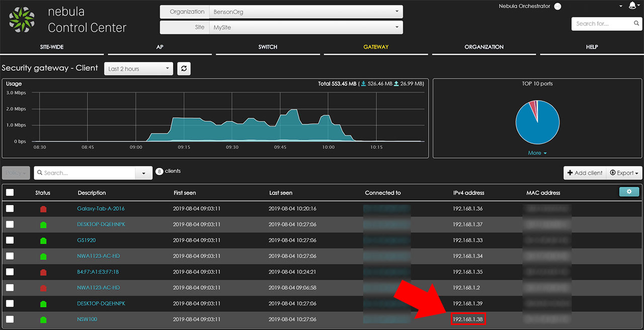Open the table column settings gear
The height and width of the screenshot is (330, 644).
[x=629, y=192]
